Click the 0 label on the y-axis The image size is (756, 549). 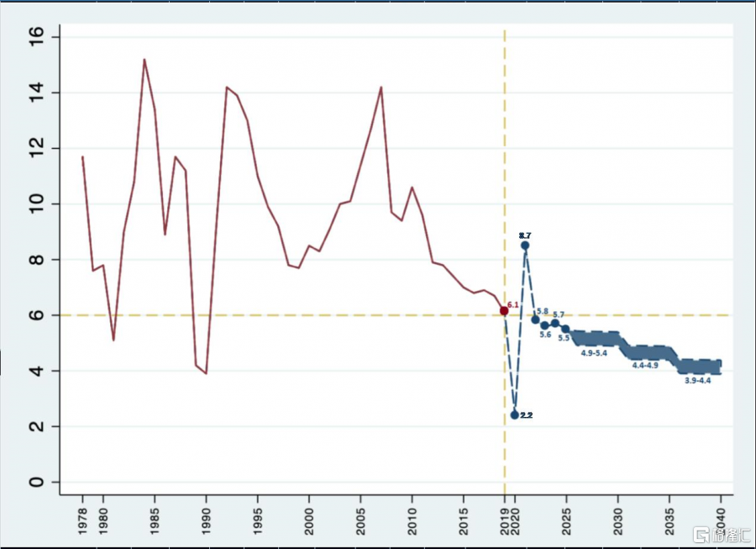(35, 482)
